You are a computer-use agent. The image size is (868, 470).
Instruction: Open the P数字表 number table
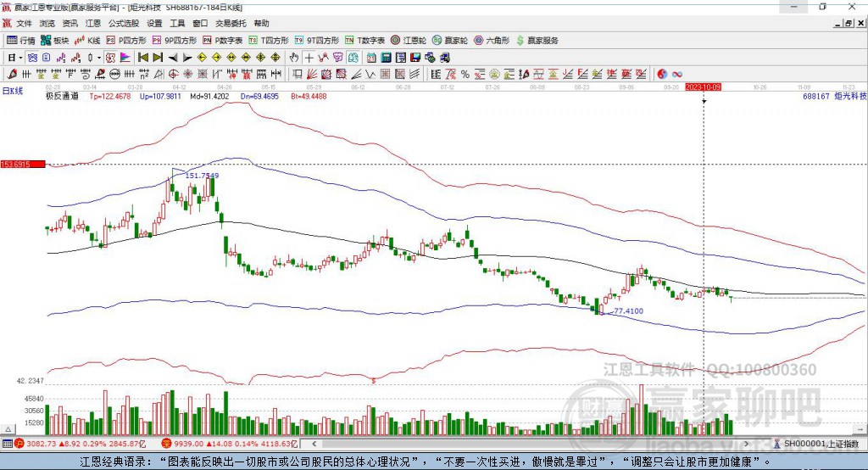point(223,41)
